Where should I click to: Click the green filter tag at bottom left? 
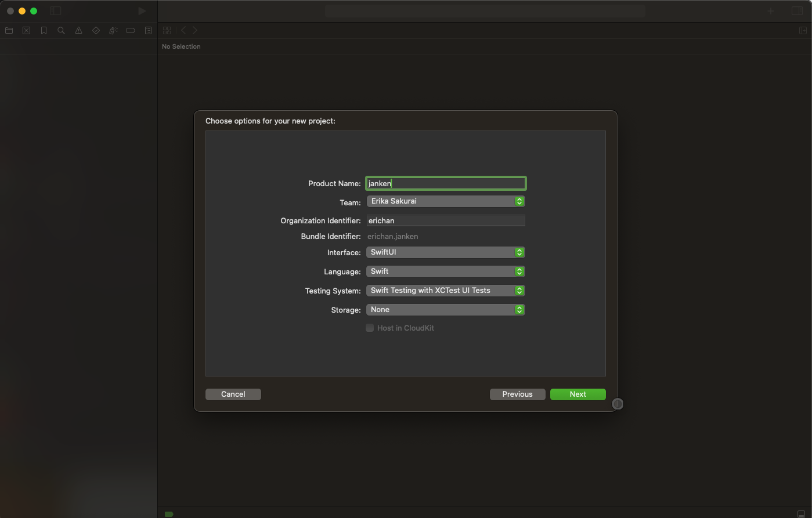pyautogui.click(x=169, y=514)
